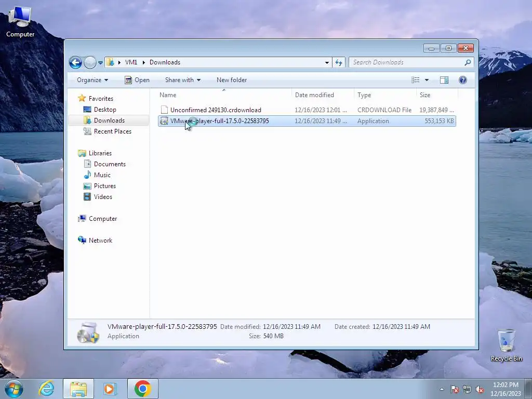Click the Forward navigation arrow
Screen dimensions: 532x399
[90, 62]
